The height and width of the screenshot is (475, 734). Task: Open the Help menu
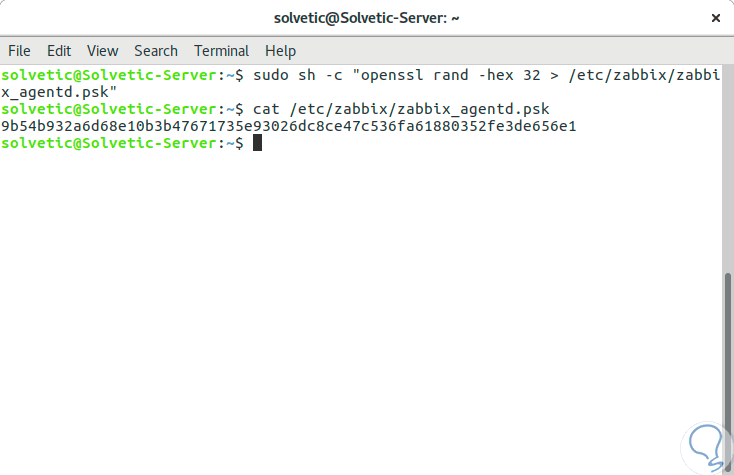tap(280, 50)
